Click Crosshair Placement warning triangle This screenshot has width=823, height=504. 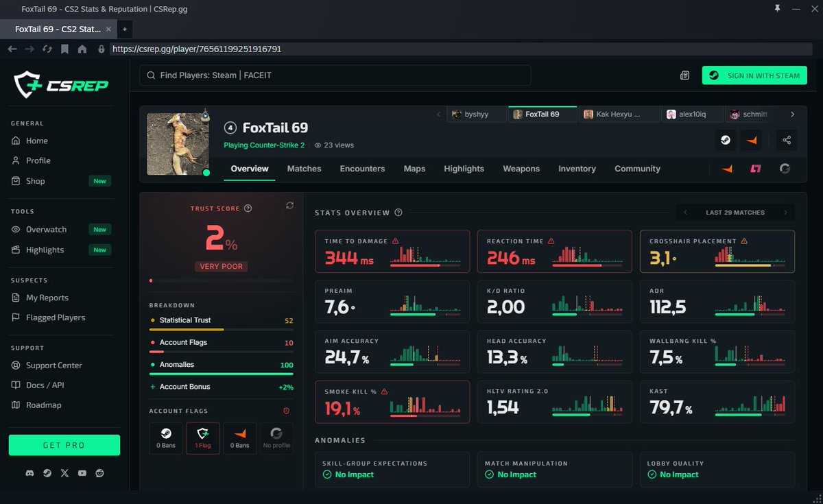pos(744,241)
